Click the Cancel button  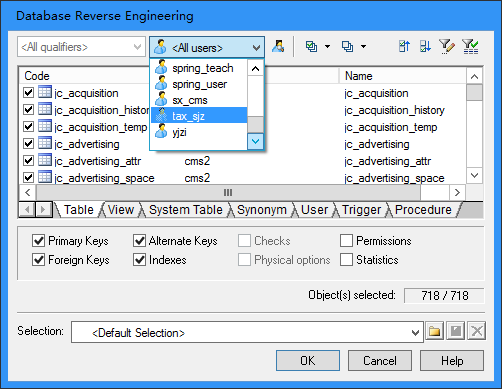click(380, 360)
